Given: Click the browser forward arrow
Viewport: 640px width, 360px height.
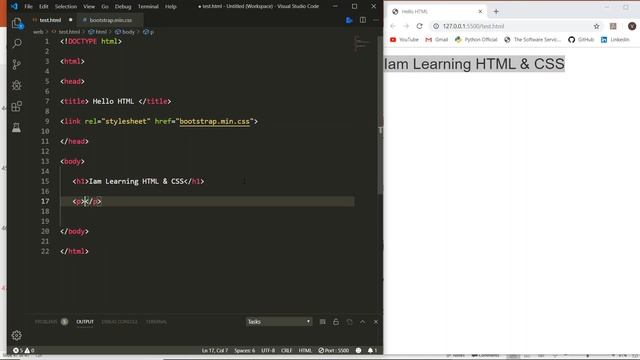Looking at the screenshot, I should pyautogui.click(x=406, y=26).
